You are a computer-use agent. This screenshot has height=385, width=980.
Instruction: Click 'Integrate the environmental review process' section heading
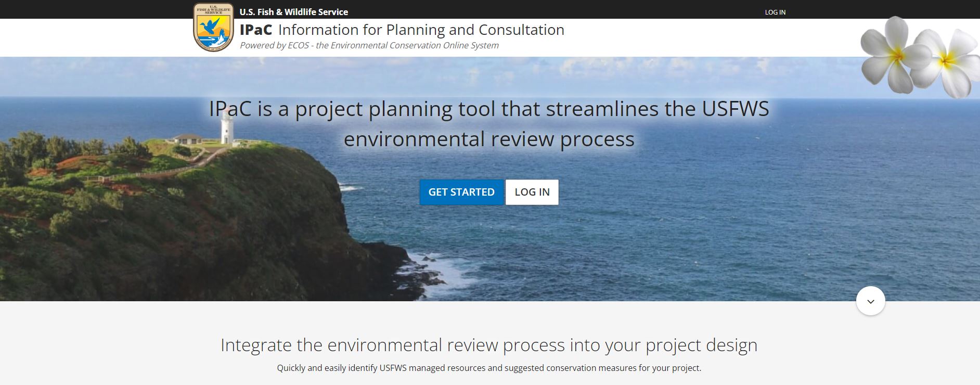click(x=488, y=345)
